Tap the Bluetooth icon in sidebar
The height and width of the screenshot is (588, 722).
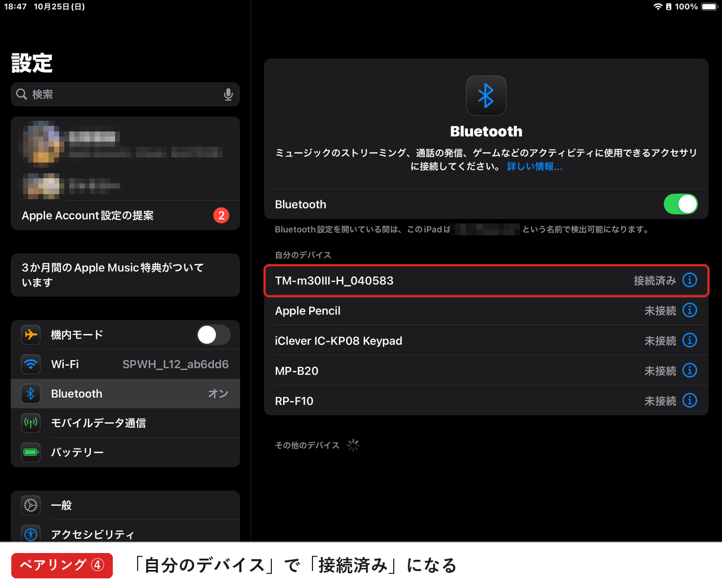coord(31,393)
